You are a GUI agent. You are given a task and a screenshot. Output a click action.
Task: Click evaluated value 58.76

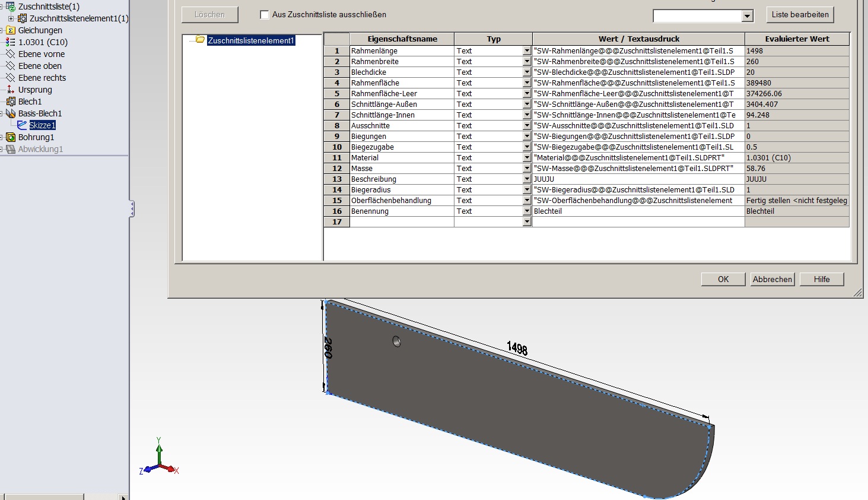click(x=797, y=169)
